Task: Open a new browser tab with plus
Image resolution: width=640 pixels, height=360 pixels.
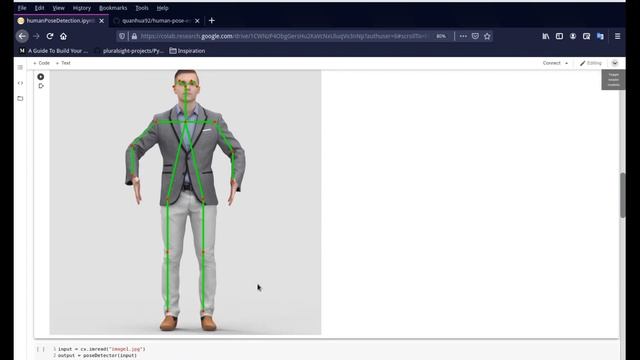Action: (x=211, y=20)
